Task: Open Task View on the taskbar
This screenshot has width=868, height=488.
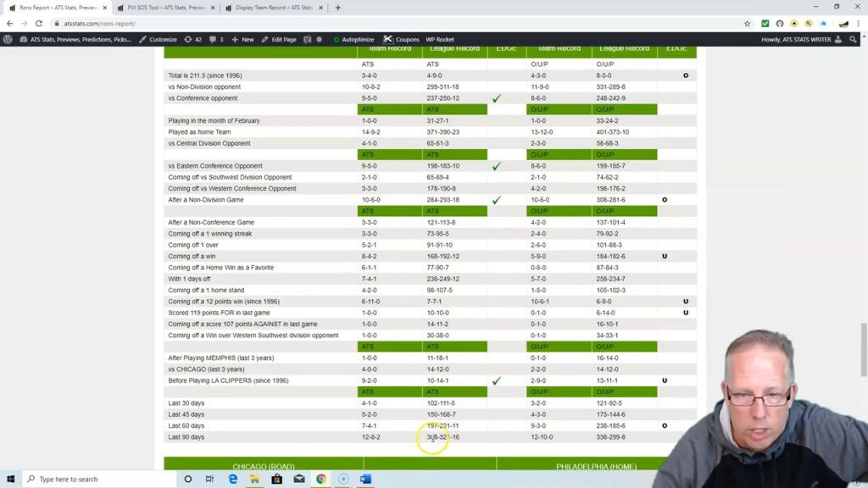Action: tap(210, 479)
